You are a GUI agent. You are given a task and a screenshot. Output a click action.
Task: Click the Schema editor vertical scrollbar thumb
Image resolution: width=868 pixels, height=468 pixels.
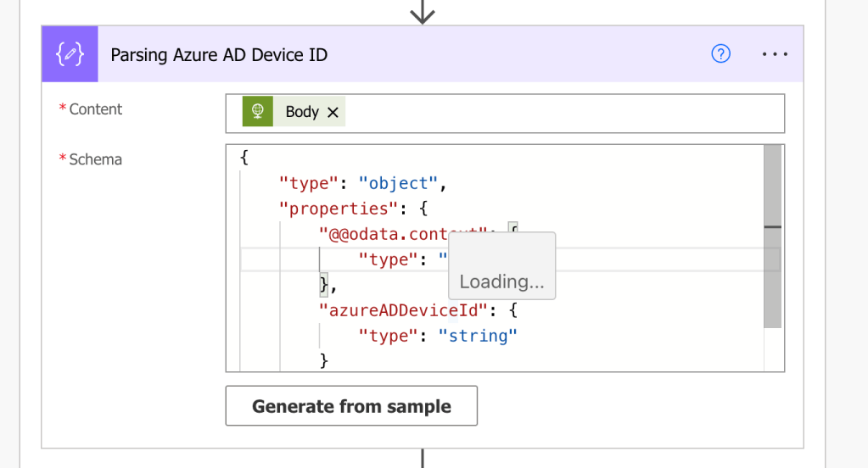click(772, 237)
